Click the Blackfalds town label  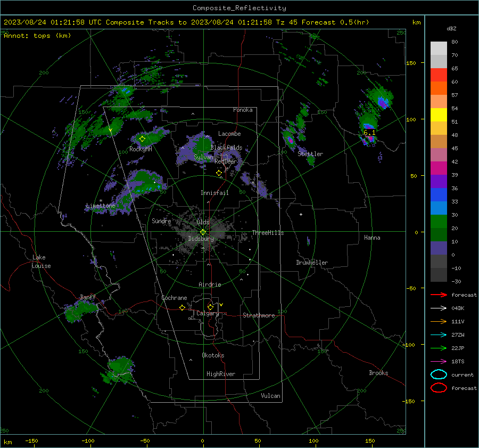tap(226, 148)
